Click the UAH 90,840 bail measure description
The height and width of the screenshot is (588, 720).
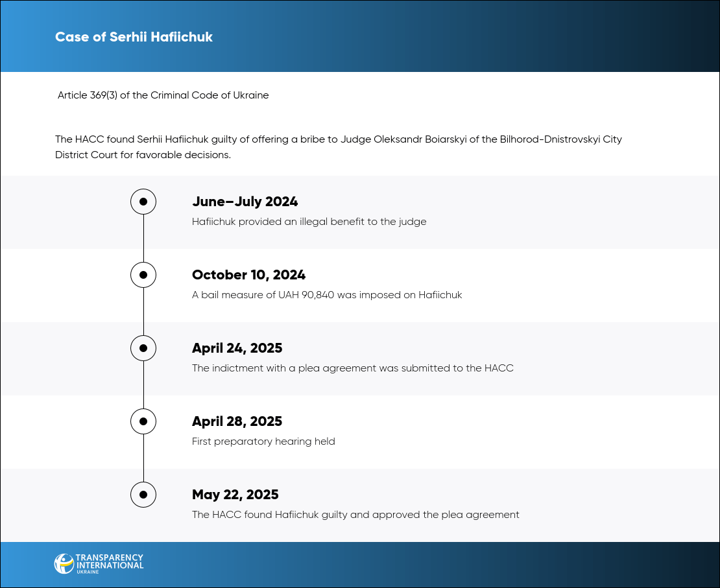tap(327, 295)
